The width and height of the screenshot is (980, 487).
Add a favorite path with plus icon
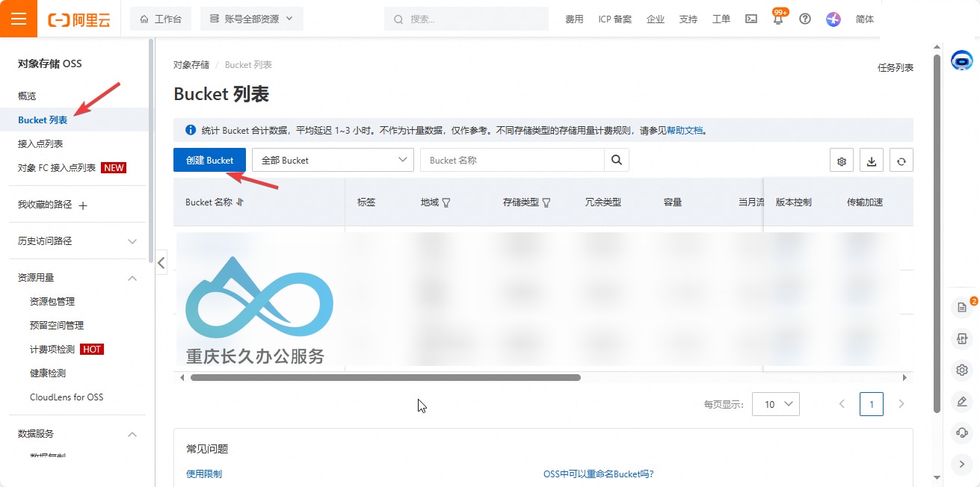pyautogui.click(x=83, y=205)
